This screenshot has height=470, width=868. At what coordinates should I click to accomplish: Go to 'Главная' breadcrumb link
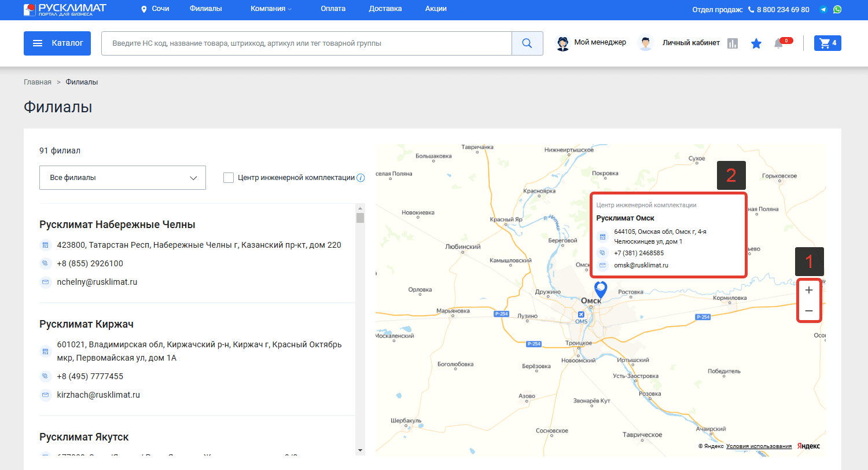click(38, 82)
